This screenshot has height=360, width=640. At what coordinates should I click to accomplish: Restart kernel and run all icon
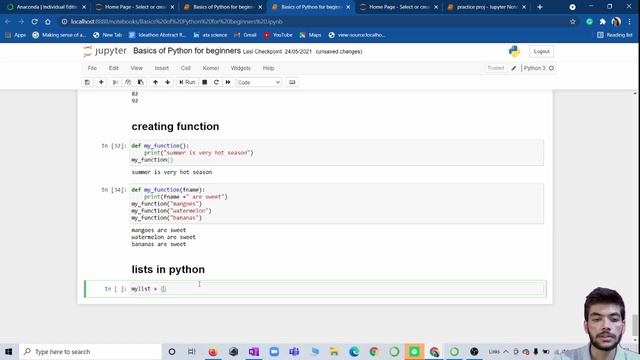click(228, 82)
